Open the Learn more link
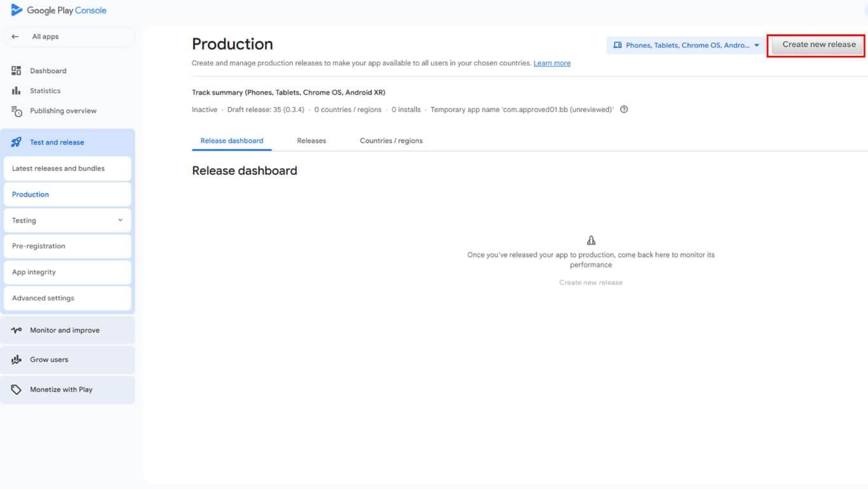Viewport: 868px width, 489px height. (552, 63)
